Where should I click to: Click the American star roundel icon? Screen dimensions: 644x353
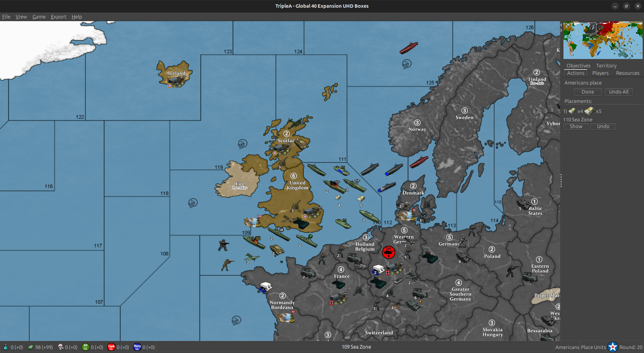click(x=613, y=347)
